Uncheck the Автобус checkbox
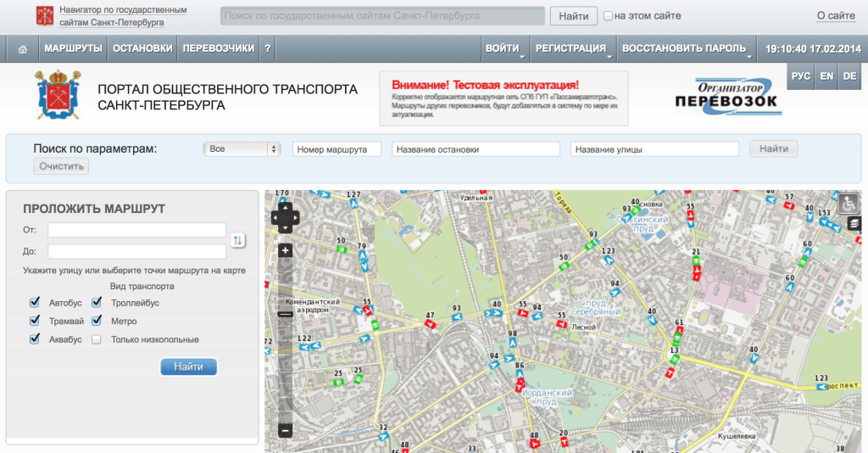Screen dimensions: 868x453 (x=35, y=302)
